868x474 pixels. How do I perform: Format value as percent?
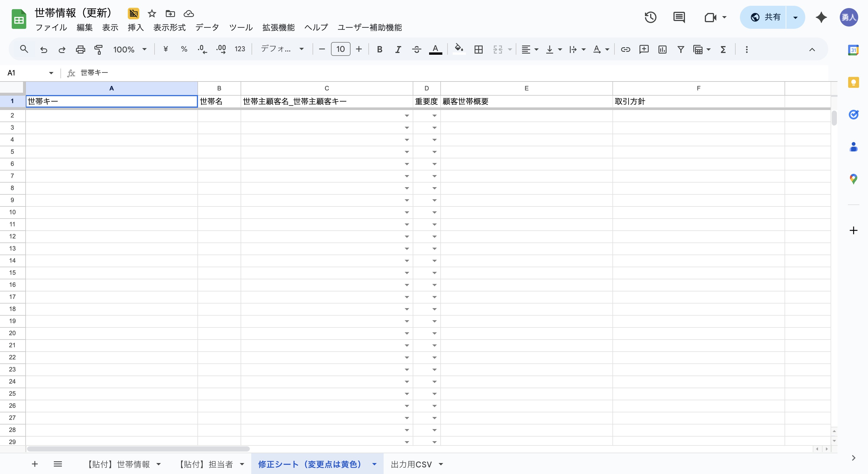184,49
